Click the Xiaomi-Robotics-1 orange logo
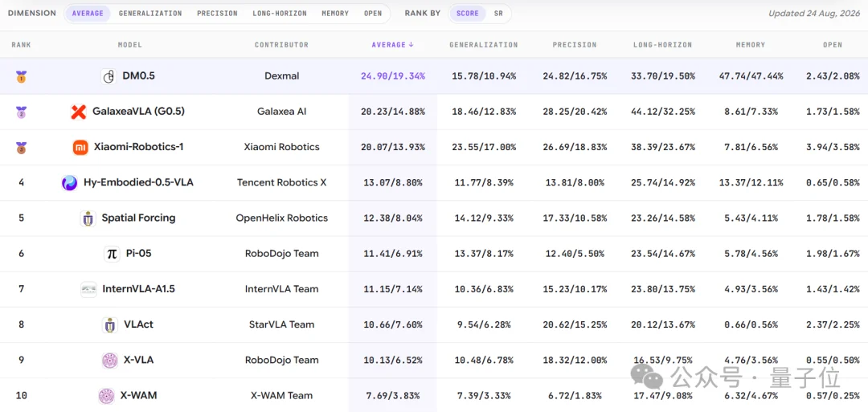Screen dimensions: 868x412 (80, 147)
